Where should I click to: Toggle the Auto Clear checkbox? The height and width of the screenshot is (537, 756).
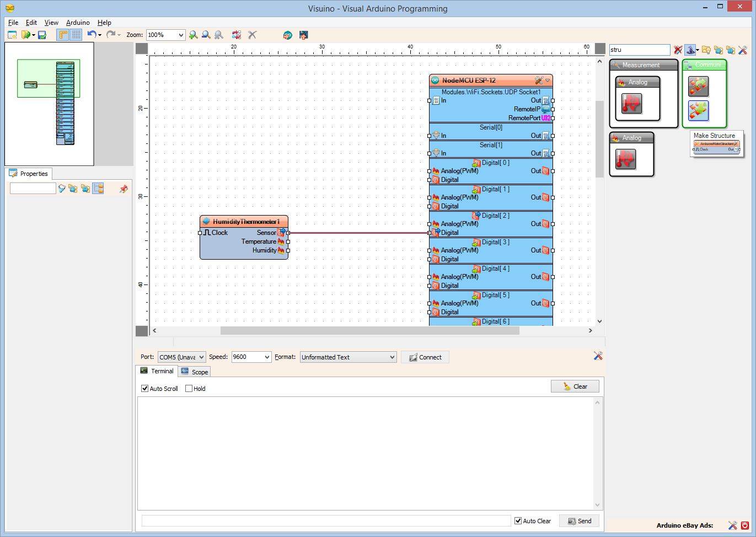coord(518,521)
